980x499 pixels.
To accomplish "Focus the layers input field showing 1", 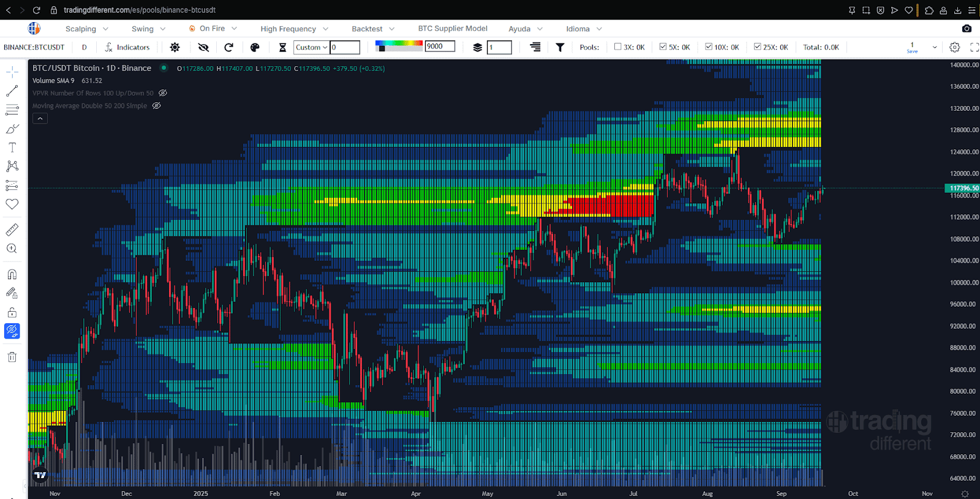I will coord(499,47).
